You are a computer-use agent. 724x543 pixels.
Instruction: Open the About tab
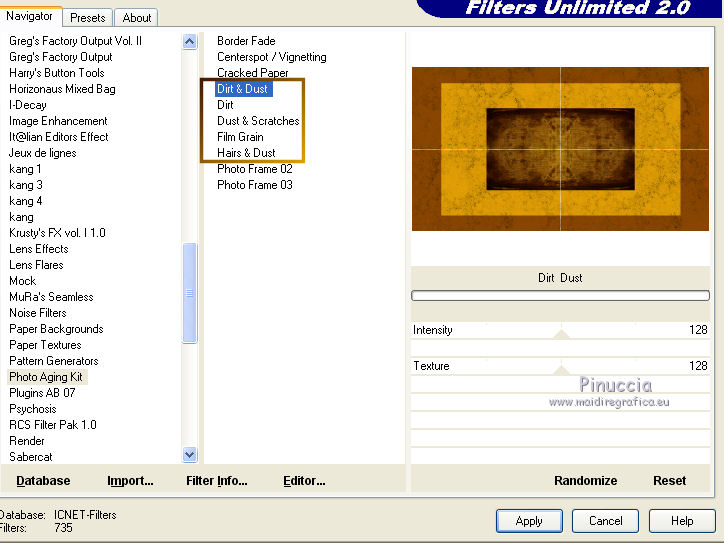tap(137, 18)
